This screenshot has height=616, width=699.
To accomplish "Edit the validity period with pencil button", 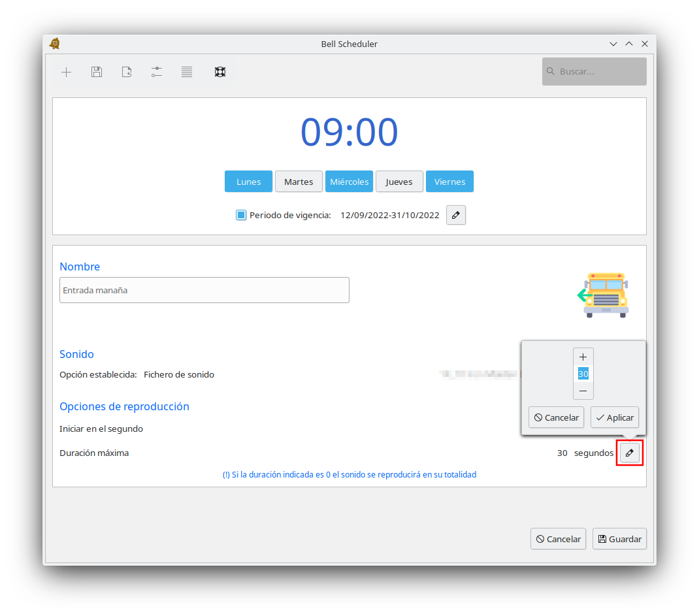I will pos(456,215).
